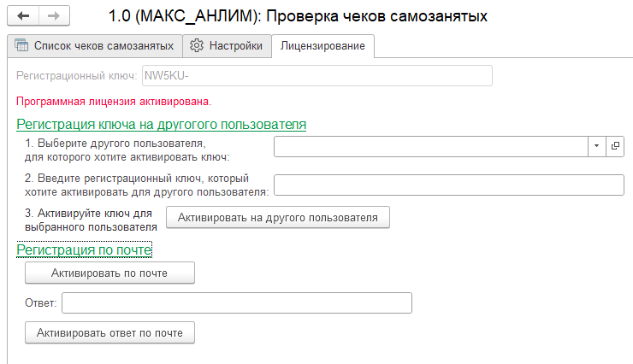Image resolution: width=633 pixels, height=364 pixels.
Task: Click the back navigation arrow
Action: [22, 16]
